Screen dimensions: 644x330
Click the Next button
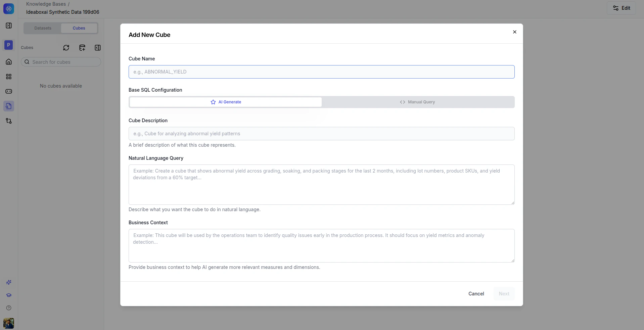tap(504, 294)
